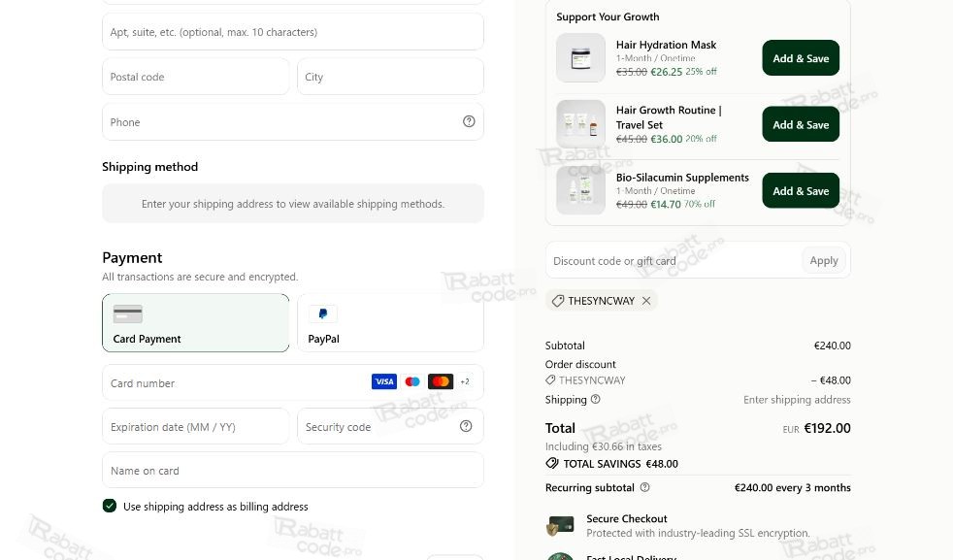Focus the Postal code field

196,77
